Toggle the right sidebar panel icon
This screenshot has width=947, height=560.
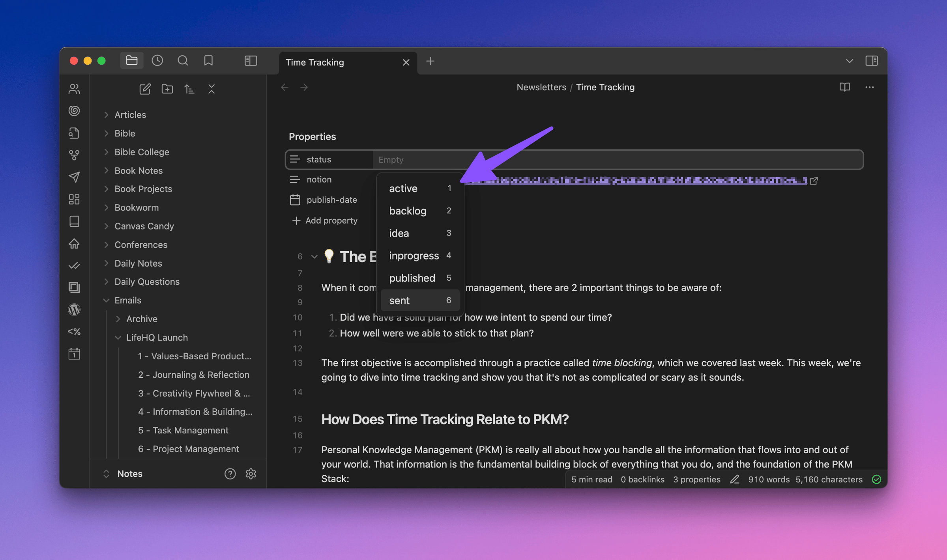872,61
